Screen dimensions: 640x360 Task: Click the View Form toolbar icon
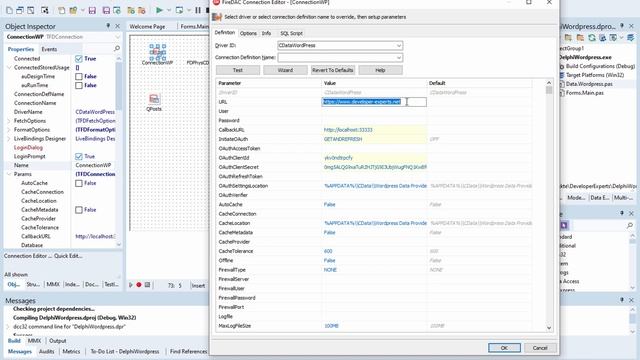[20, 11]
